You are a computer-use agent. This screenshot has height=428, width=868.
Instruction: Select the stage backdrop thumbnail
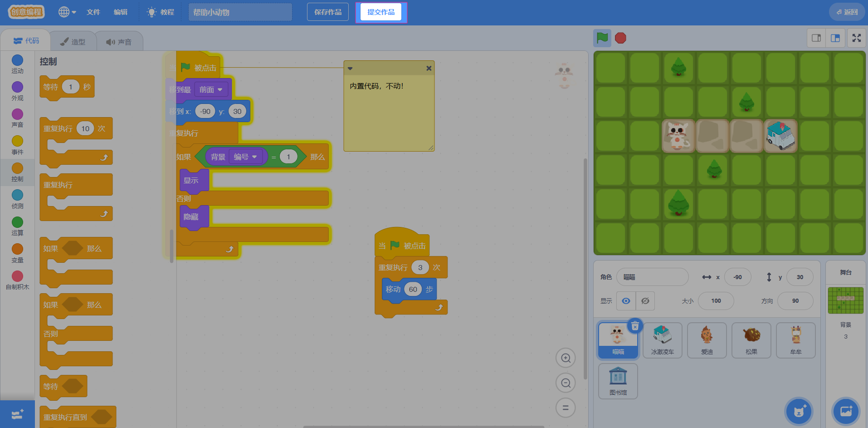coord(845,300)
